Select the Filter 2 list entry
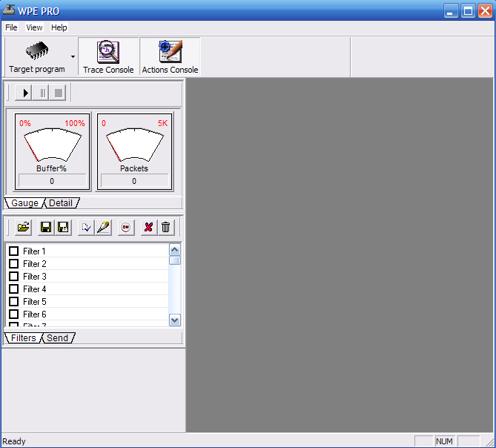The width and height of the screenshot is (496, 448). point(35,264)
